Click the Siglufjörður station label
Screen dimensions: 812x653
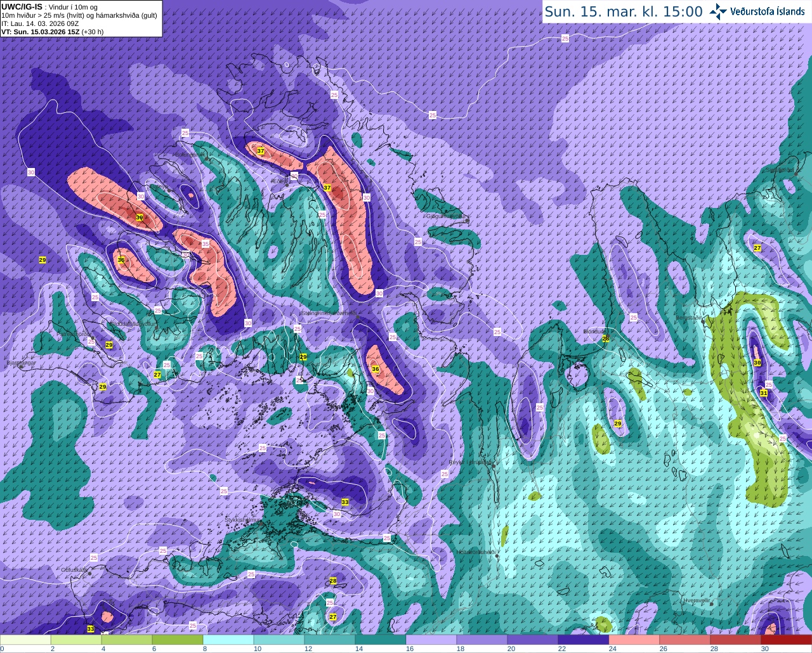(x=779, y=170)
